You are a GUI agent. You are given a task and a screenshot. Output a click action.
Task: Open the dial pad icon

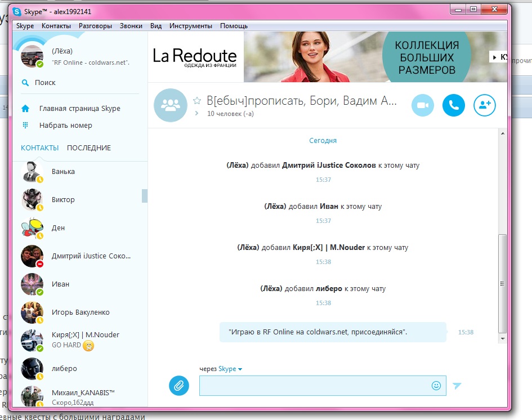[25, 125]
